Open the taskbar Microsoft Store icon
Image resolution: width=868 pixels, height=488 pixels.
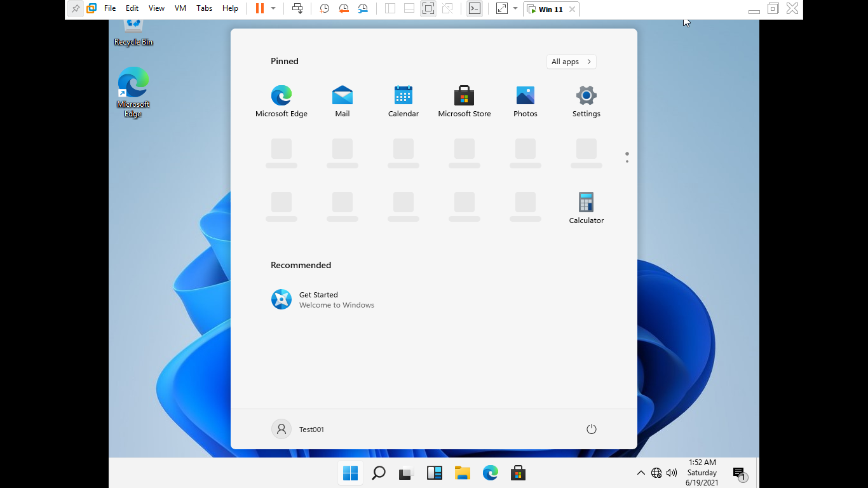519,473
